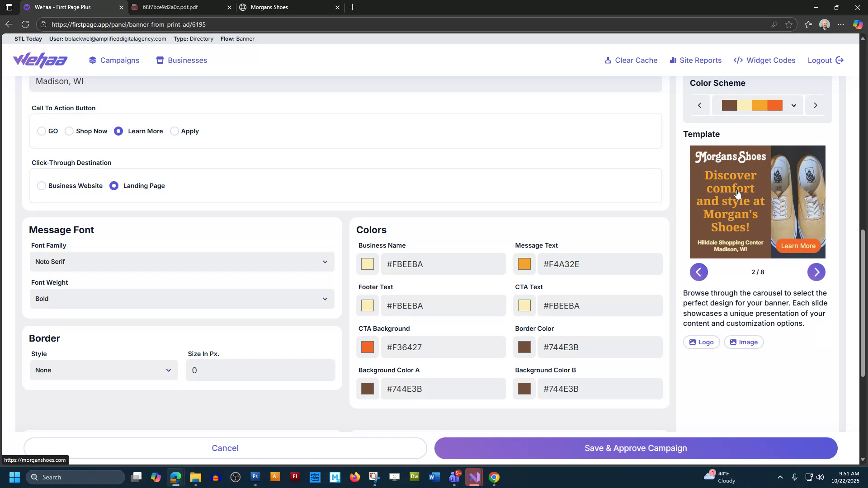The height and width of the screenshot is (488, 868).
Task: Click the Clear Cache brush icon
Action: coord(609,60)
